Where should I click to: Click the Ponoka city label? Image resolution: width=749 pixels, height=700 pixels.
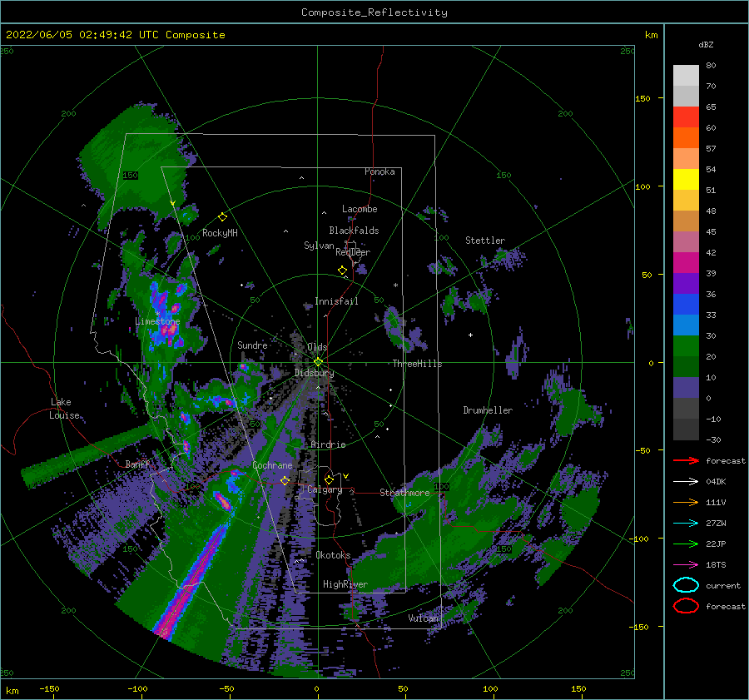[x=379, y=171]
